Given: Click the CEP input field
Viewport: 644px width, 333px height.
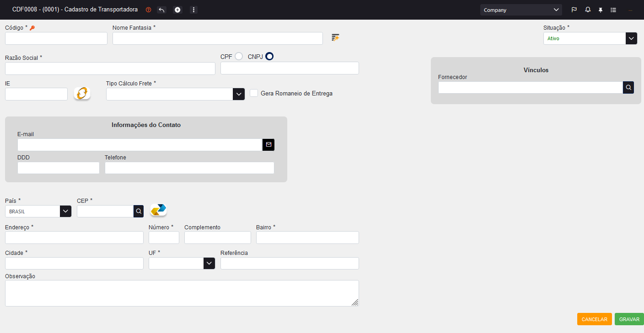Looking at the screenshot, I should point(105,211).
